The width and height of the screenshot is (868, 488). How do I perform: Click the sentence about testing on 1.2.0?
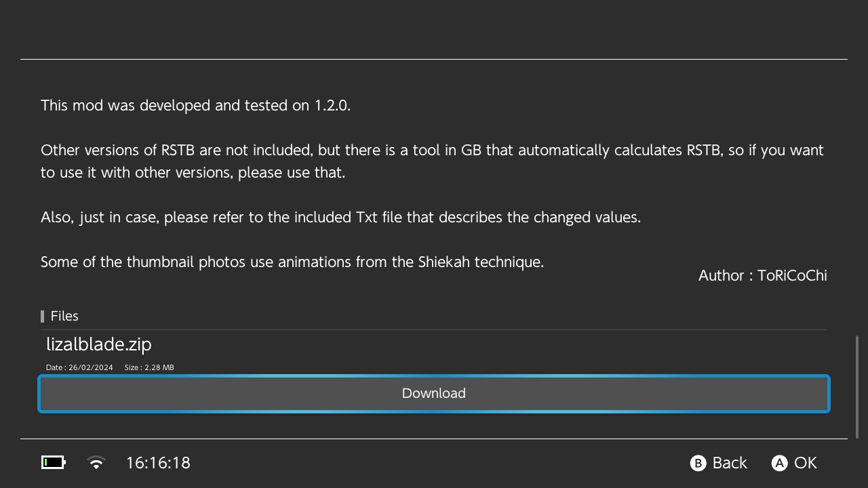195,105
